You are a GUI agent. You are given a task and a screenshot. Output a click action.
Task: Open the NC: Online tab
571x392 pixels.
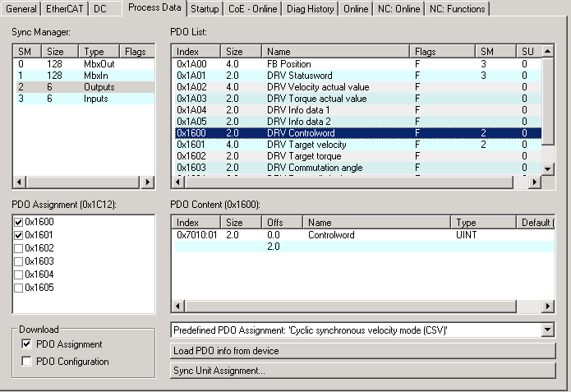click(398, 9)
